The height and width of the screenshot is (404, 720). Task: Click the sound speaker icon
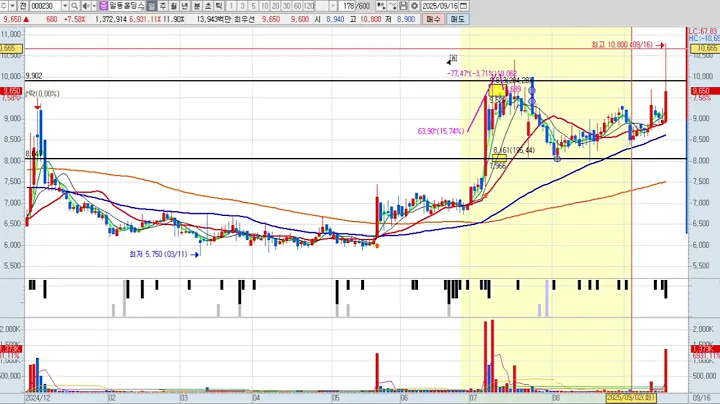86,6
